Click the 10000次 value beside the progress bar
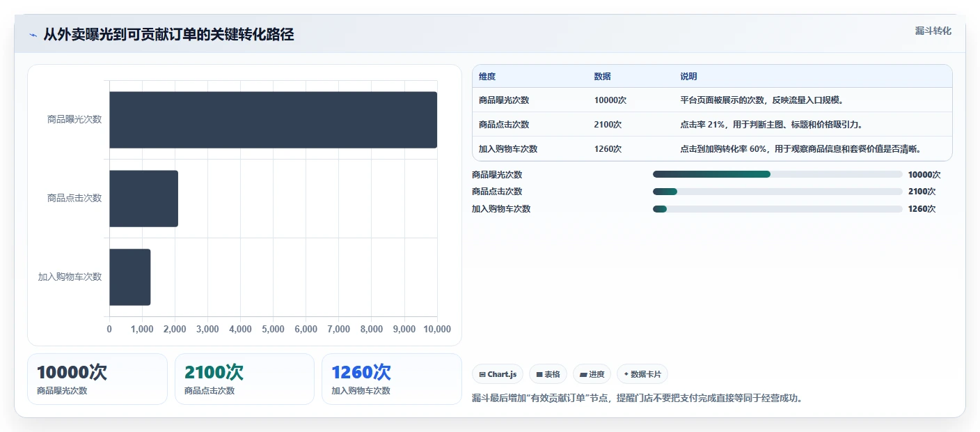Viewport: 980px width, 432px height. (x=924, y=175)
